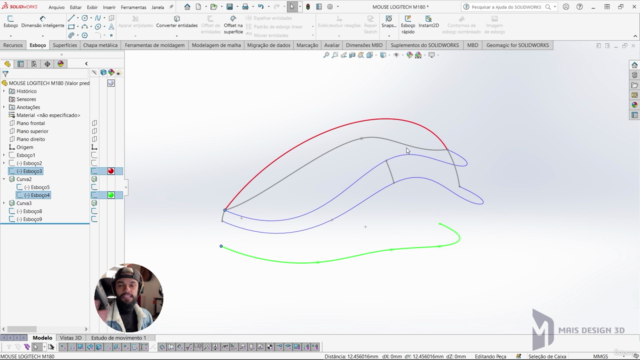
Task: Open FeatureManager design tree tab
Action: click(7, 64)
